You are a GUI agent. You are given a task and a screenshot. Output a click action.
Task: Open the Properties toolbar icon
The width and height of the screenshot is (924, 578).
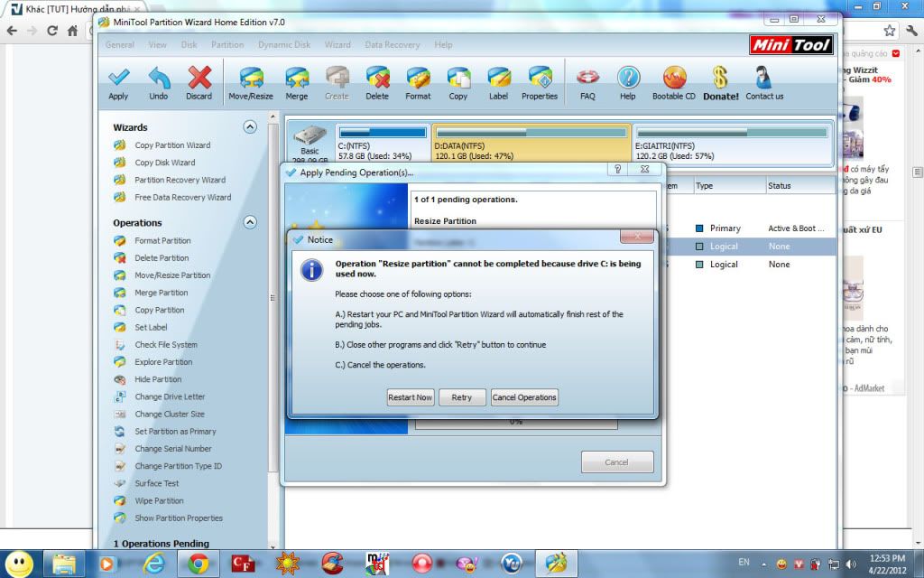click(540, 78)
